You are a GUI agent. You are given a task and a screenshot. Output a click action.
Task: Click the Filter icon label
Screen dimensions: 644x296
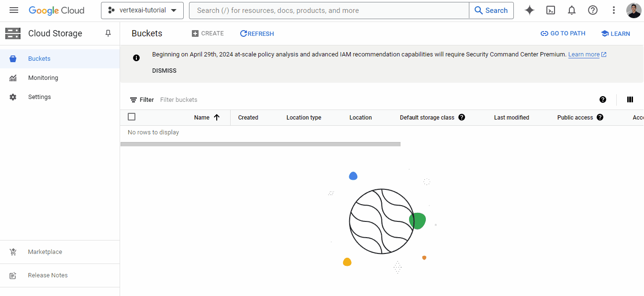(142, 100)
